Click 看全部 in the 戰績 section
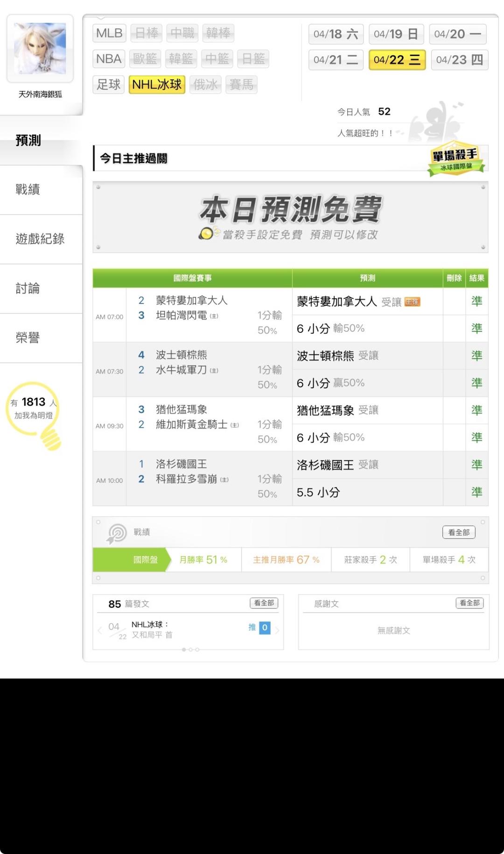Image resolution: width=504 pixels, height=854 pixels. [458, 532]
